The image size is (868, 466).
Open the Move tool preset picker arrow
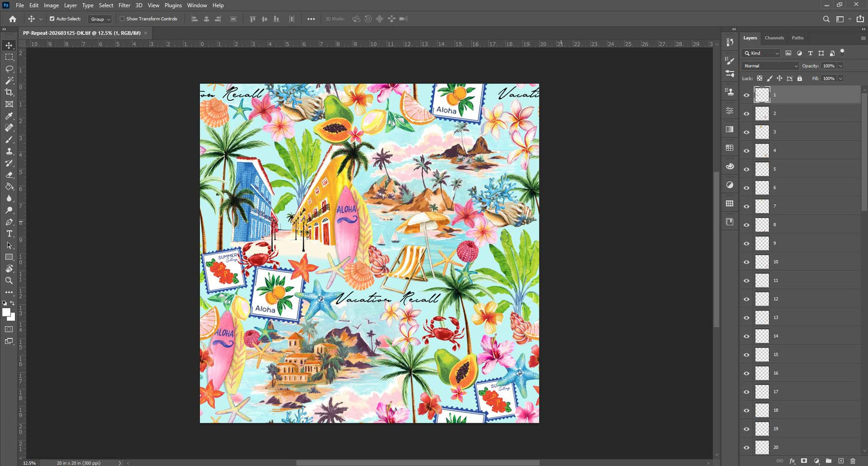[41, 19]
